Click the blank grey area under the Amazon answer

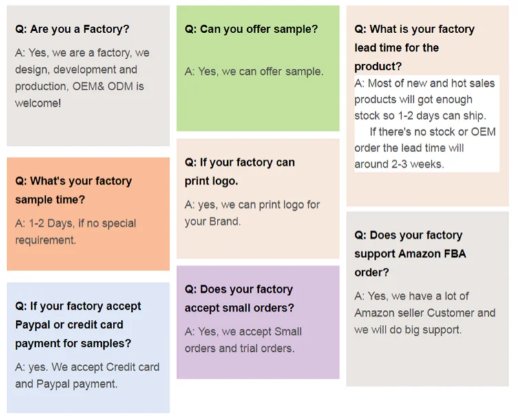(x=427, y=361)
